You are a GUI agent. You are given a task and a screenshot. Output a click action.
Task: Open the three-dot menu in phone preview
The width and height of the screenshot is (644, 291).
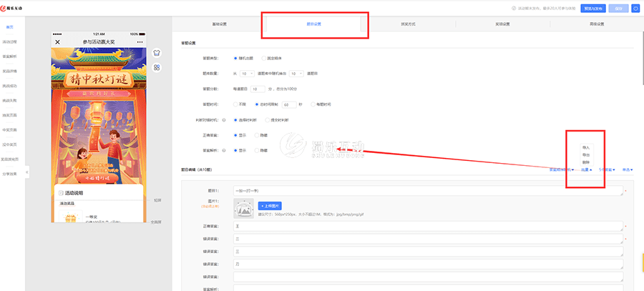tap(139, 42)
